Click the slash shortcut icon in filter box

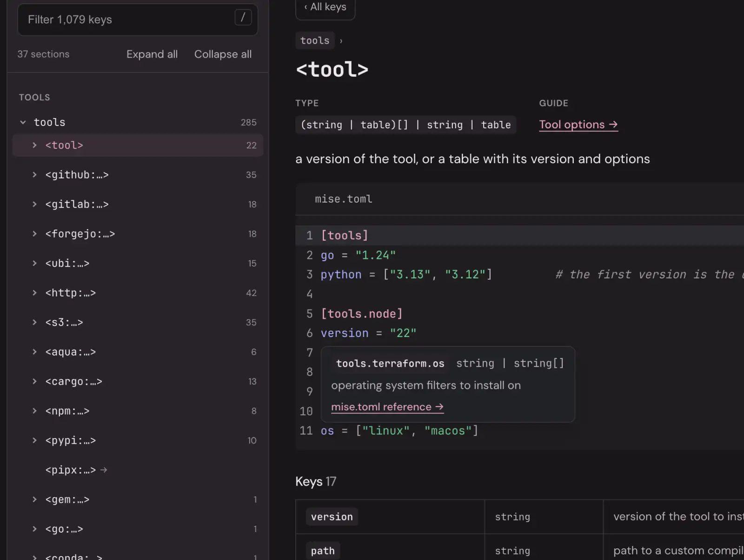(243, 18)
